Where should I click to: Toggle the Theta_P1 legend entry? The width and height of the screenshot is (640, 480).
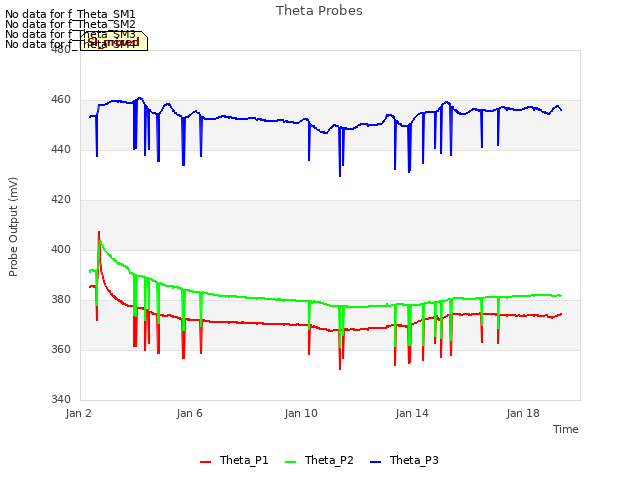point(234,460)
